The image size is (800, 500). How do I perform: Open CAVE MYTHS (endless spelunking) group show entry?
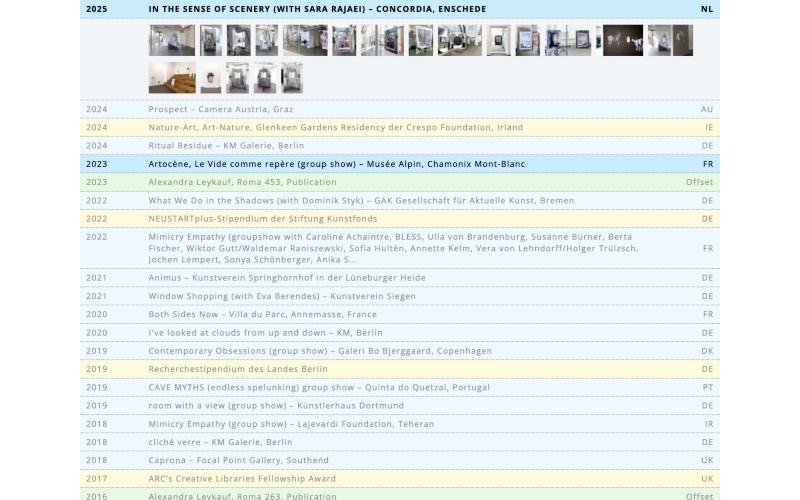[399, 387]
